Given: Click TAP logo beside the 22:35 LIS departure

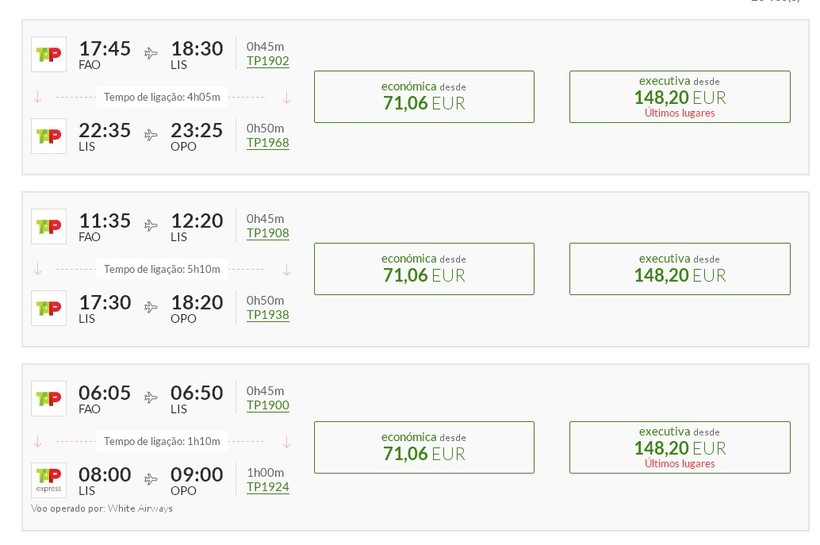Looking at the screenshot, I should (x=48, y=136).
